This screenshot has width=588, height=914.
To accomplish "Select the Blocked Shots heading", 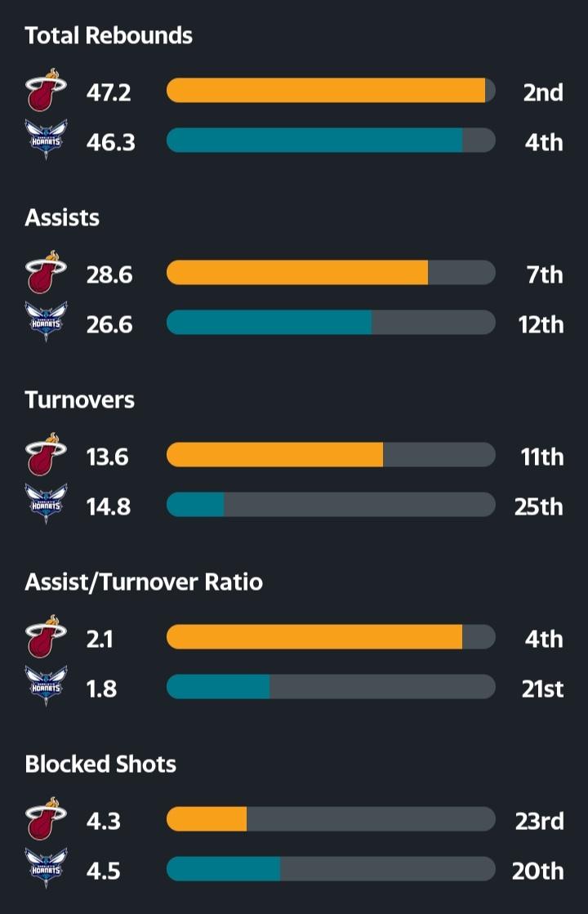I will click(100, 765).
